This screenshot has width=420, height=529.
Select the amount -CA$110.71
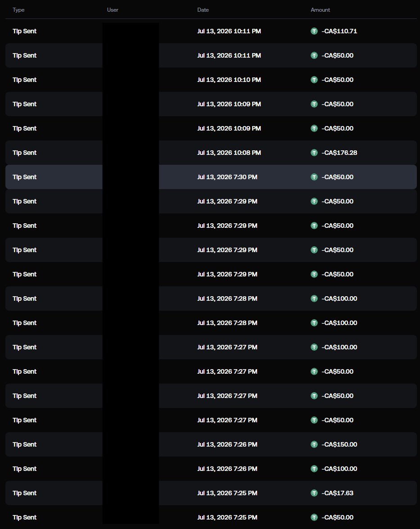coord(339,31)
